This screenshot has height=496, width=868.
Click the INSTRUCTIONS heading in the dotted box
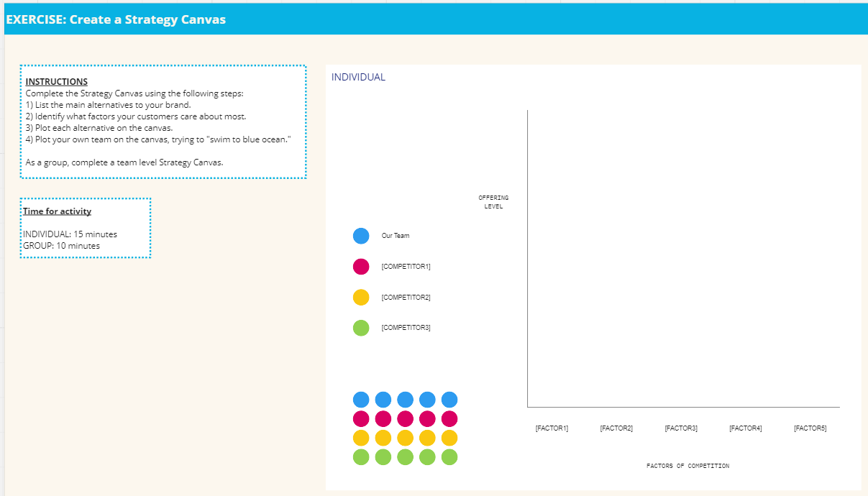coord(57,82)
